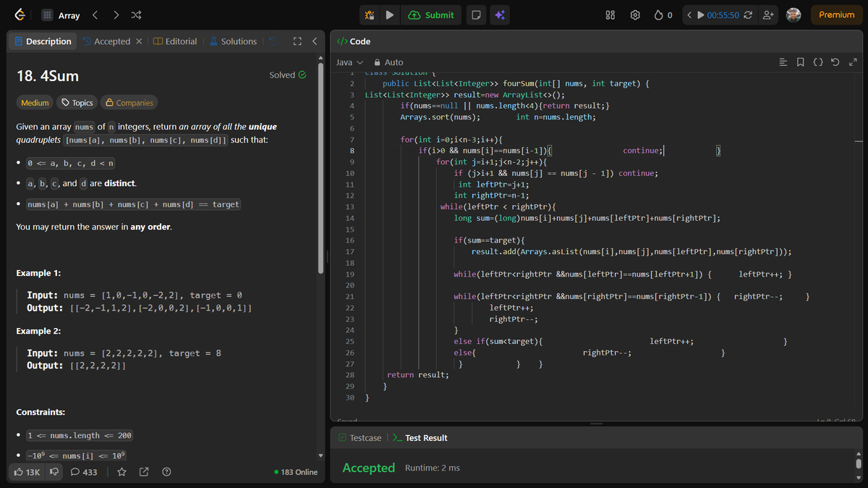Click the Medium difficulty badge
Image resolution: width=868 pixels, height=488 pixels.
(35, 103)
